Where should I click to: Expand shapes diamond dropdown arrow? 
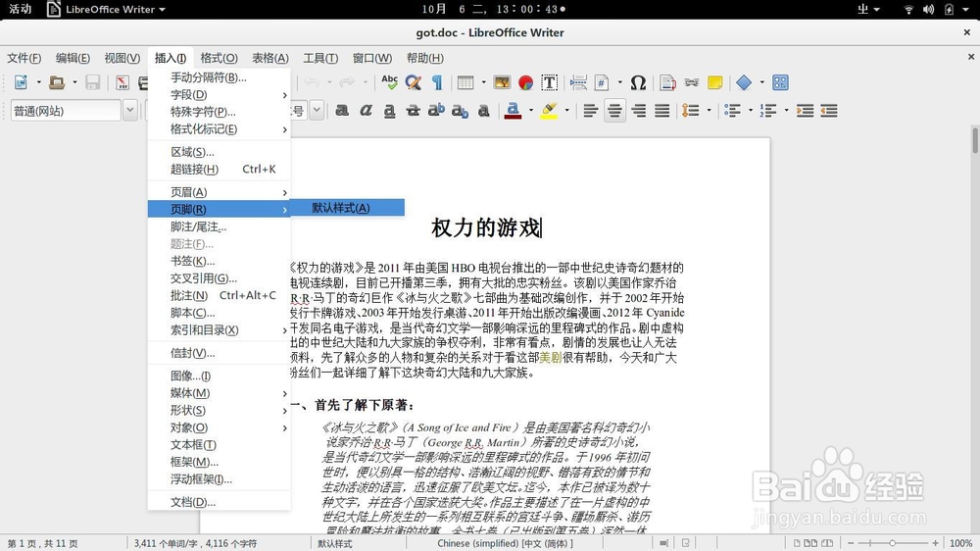(x=761, y=82)
